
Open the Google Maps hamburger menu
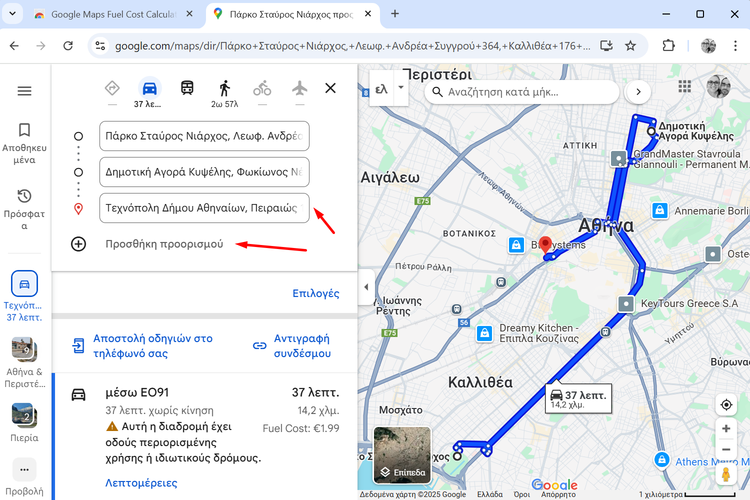click(24, 90)
